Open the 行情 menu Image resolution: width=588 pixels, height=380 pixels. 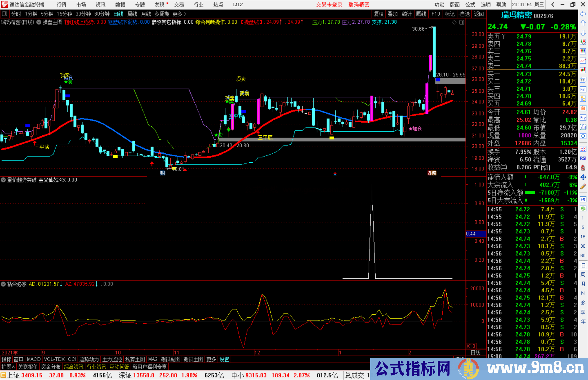[x=61, y=5]
